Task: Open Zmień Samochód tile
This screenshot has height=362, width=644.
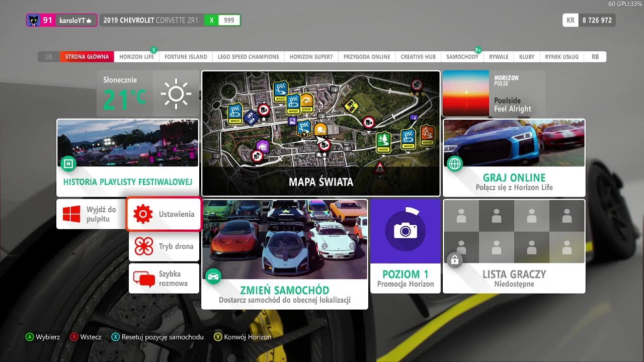Action: pos(285,254)
